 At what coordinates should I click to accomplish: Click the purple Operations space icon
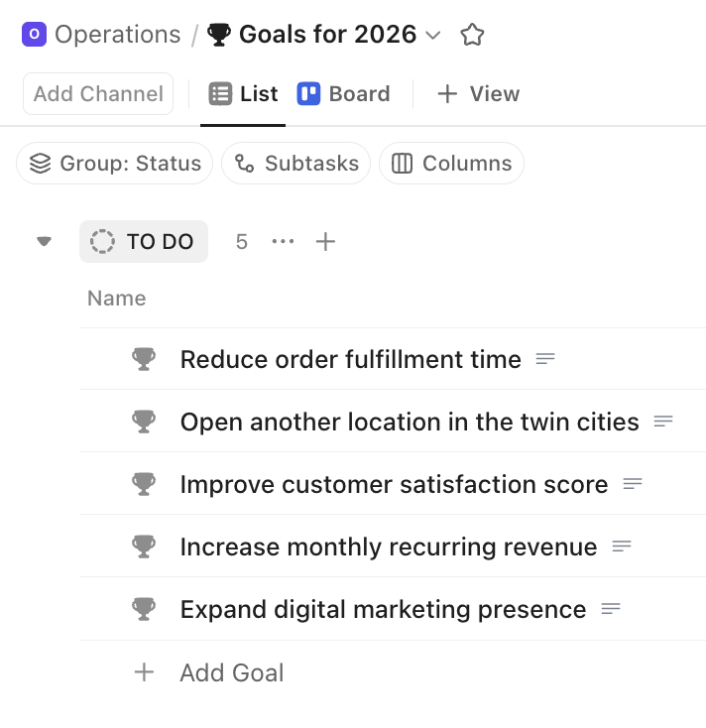coord(34,36)
